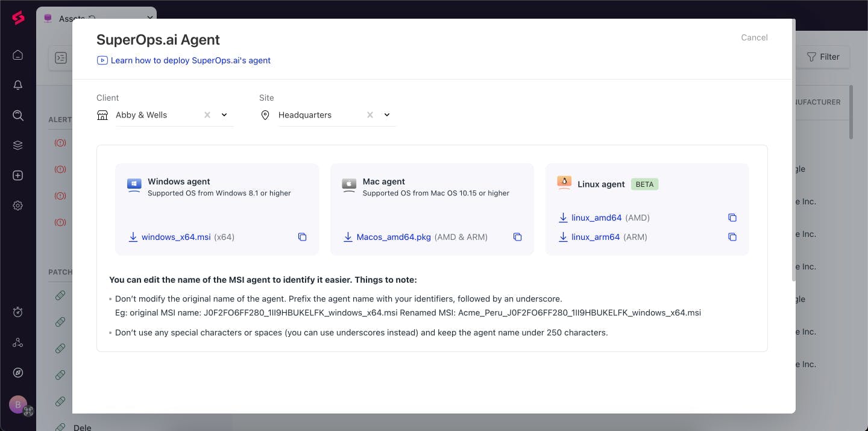Open the settings gear sidebar icon
Viewport: 868px width, 431px height.
point(18,206)
